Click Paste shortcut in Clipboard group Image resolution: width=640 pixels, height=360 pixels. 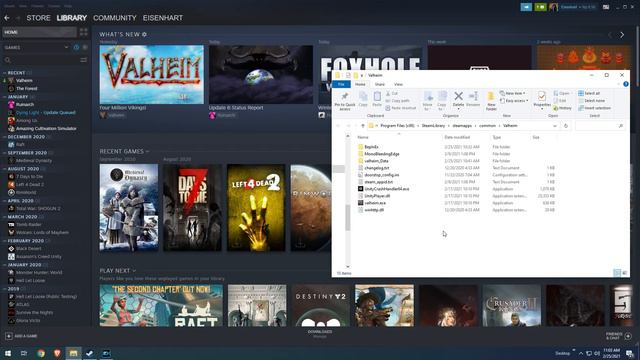click(401, 108)
